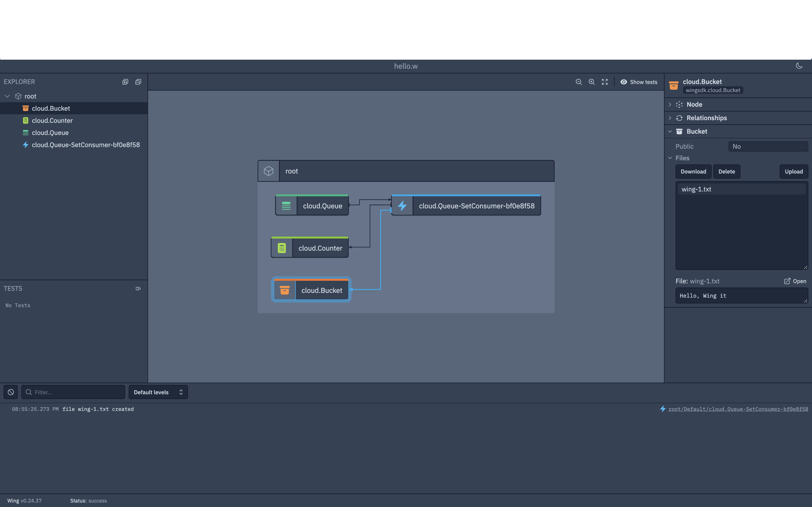Expand all resources in the Explorer
This screenshot has height=507, width=812.
pos(125,82)
